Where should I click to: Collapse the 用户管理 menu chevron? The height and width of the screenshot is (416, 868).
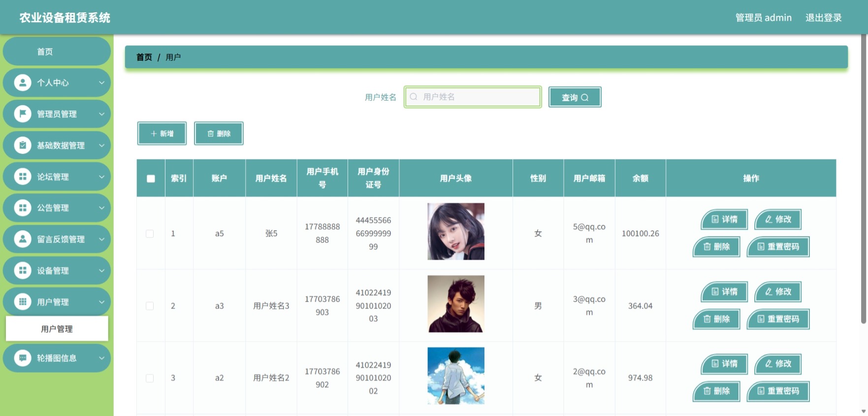click(101, 302)
